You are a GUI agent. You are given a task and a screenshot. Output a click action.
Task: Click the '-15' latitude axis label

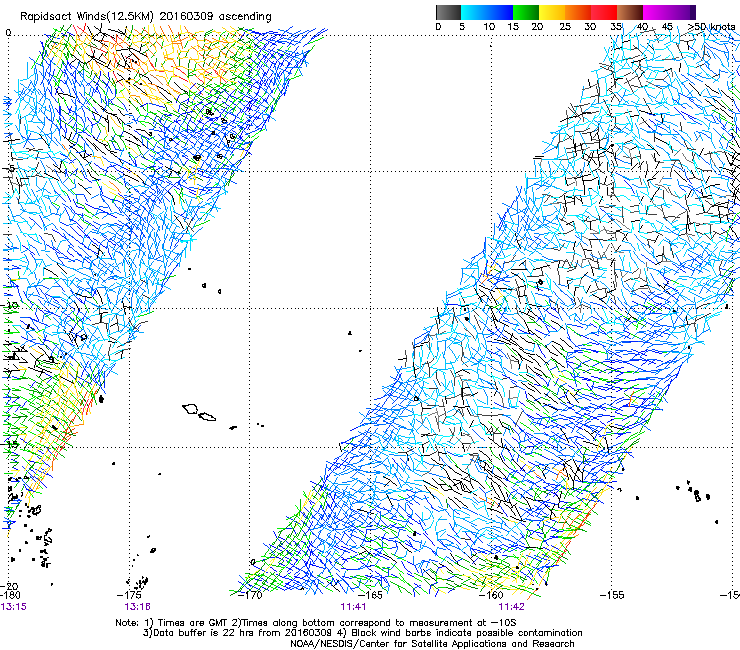coord(9,444)
